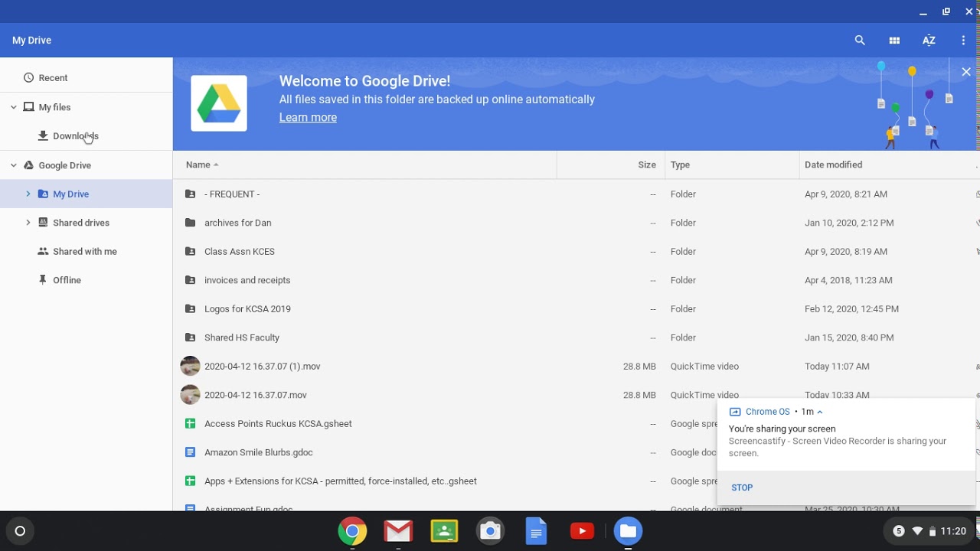Select Google Drive in the sidebar
The height and width of the screenshot is (551, 980).
(64, 165)
